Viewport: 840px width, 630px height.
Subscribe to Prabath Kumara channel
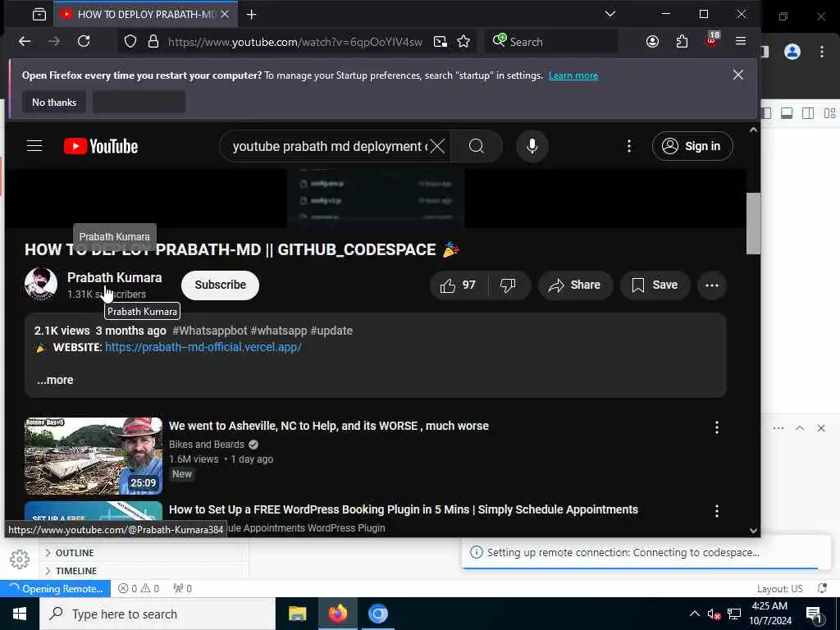coord(220,285)
